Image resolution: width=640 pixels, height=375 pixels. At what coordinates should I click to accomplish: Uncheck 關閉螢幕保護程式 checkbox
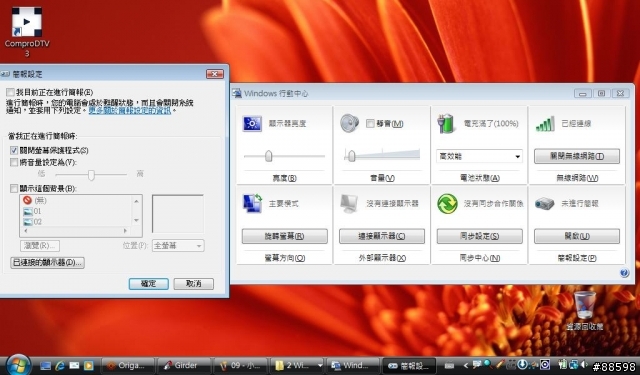(x=14, y=150)
